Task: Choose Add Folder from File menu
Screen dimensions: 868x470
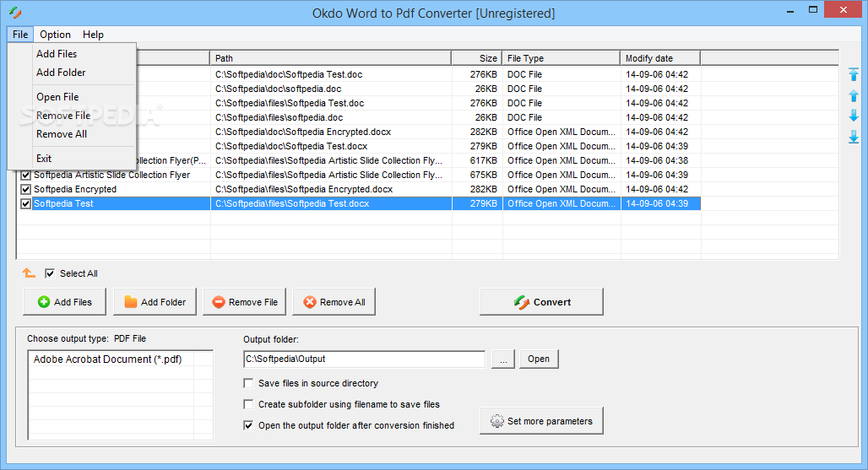Action: click(x=61, y=73)
